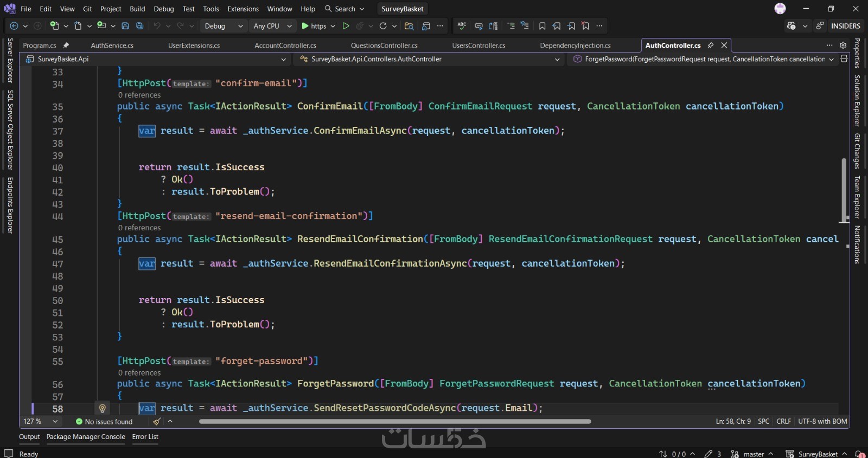Open the Extensions menu
Viewport: 868px width, 458px height.
(242, 9)
